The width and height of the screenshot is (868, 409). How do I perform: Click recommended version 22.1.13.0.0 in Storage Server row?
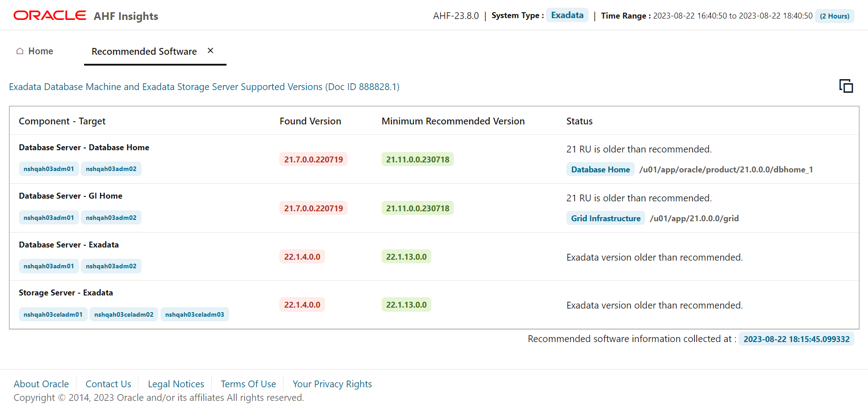[x=406, y=304]
